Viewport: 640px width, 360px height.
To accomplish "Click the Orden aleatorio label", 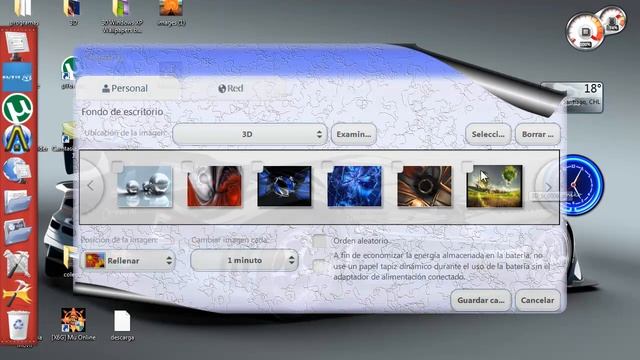I will (361, 241).
